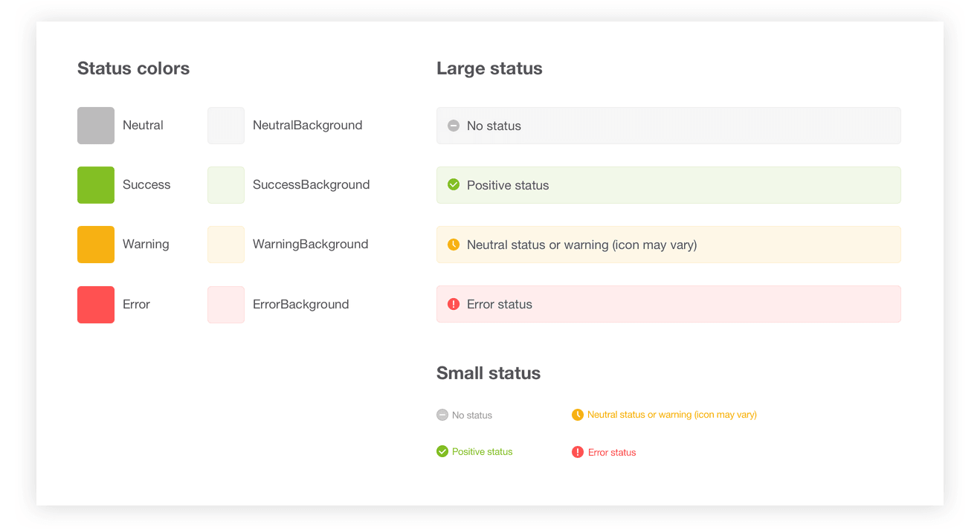The height and width of the screenshot is (530, 980).
Task: Pick the orange Warning color swatch
Action: tap(96, 245)
